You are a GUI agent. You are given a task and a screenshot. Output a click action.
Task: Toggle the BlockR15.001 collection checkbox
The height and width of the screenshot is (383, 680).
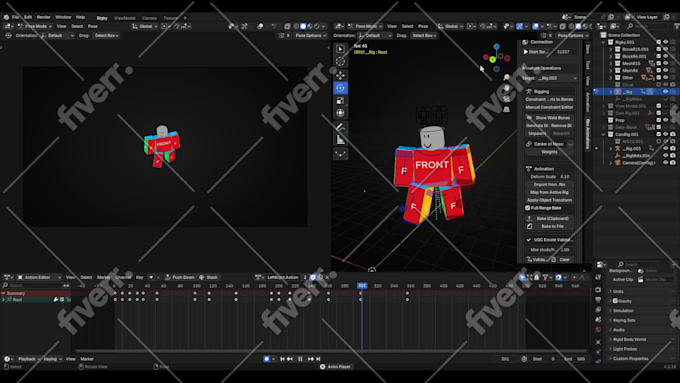[x=659, y=49]
